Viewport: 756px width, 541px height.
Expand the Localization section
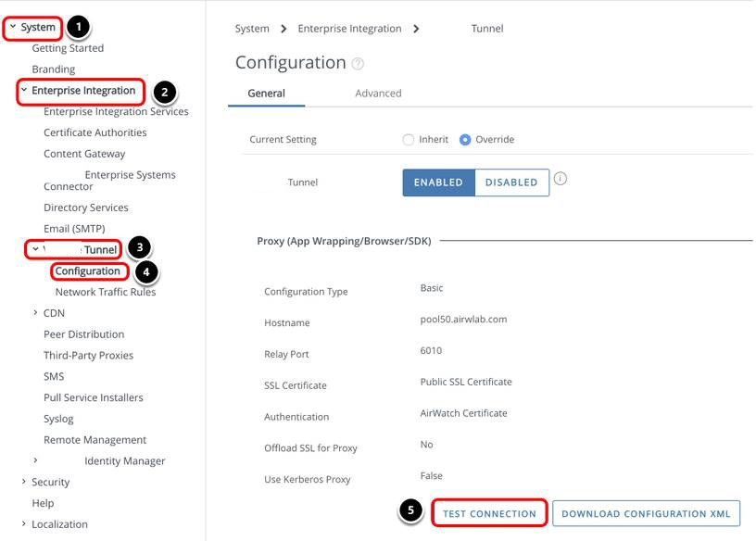point(24,524)
